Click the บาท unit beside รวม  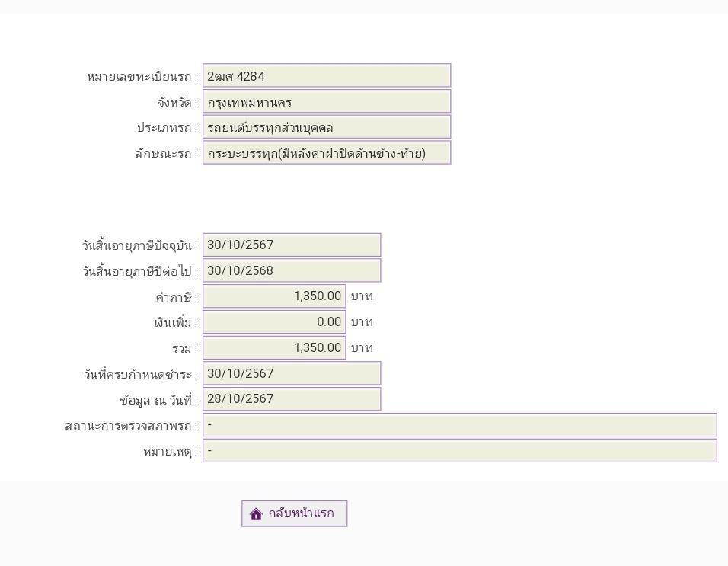[x=362, y=348]
